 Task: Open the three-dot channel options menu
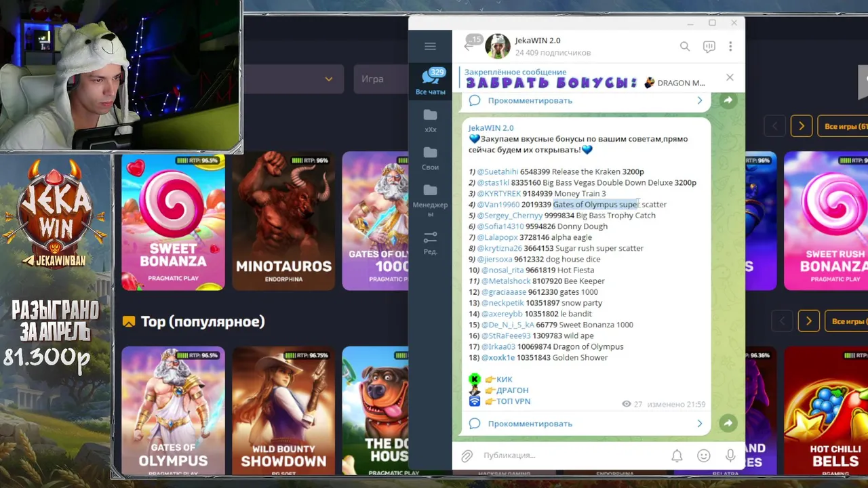pyautogui.click(x=730, y=47)
